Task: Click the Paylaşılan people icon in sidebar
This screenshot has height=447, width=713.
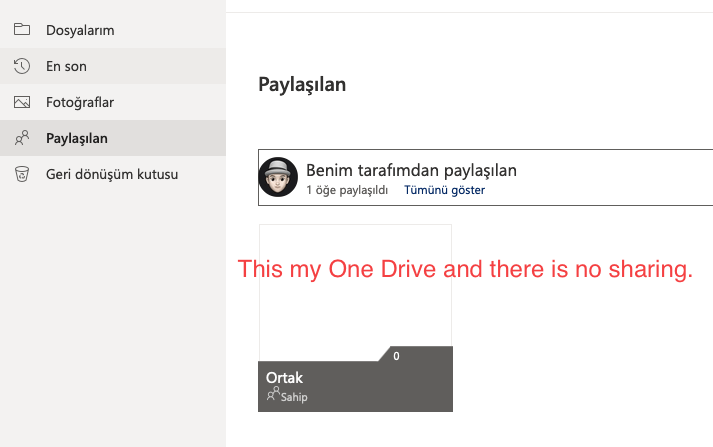Action: click(22, 138)
